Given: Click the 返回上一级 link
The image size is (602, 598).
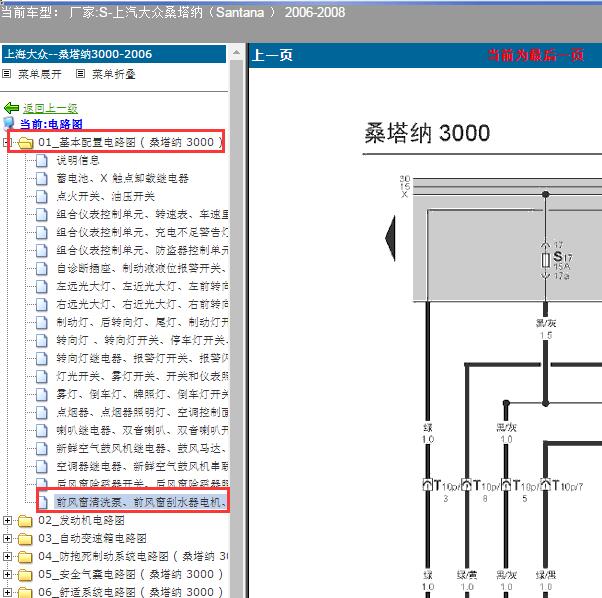Looking at the screenshot, I should tap(50, 109).
